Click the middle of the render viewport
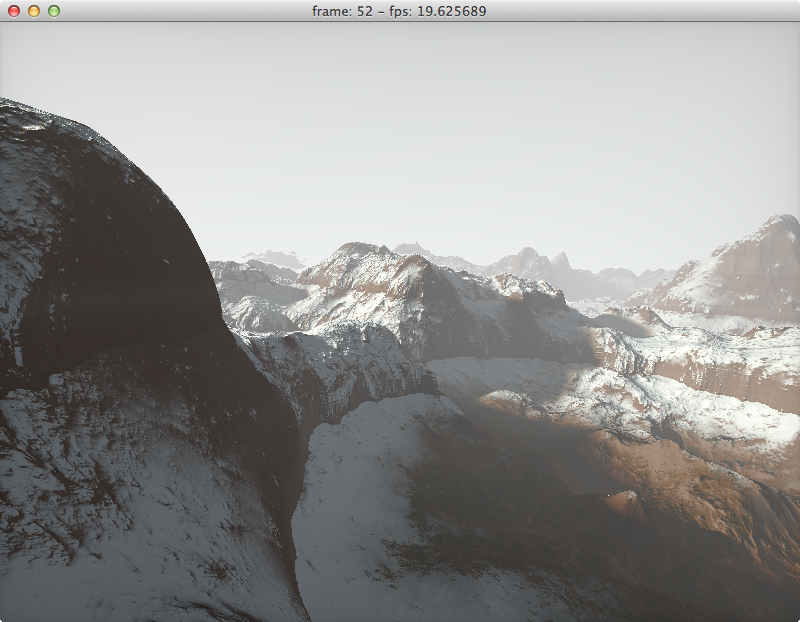800x622 pixels. pos(400,324)
